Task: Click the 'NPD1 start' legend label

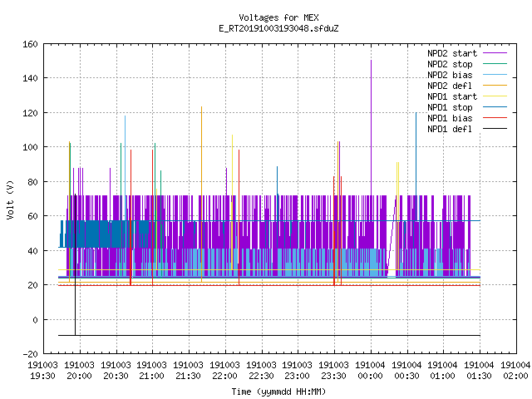Action: [x=452, y=96]
